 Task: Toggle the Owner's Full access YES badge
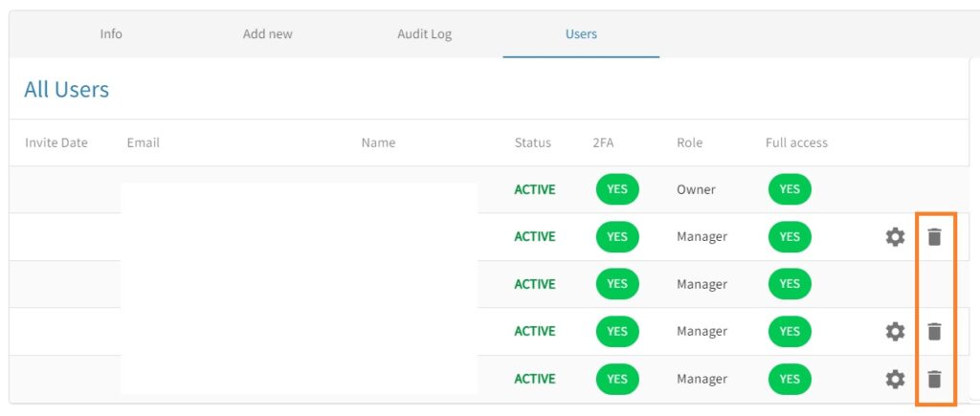(790, 189)
